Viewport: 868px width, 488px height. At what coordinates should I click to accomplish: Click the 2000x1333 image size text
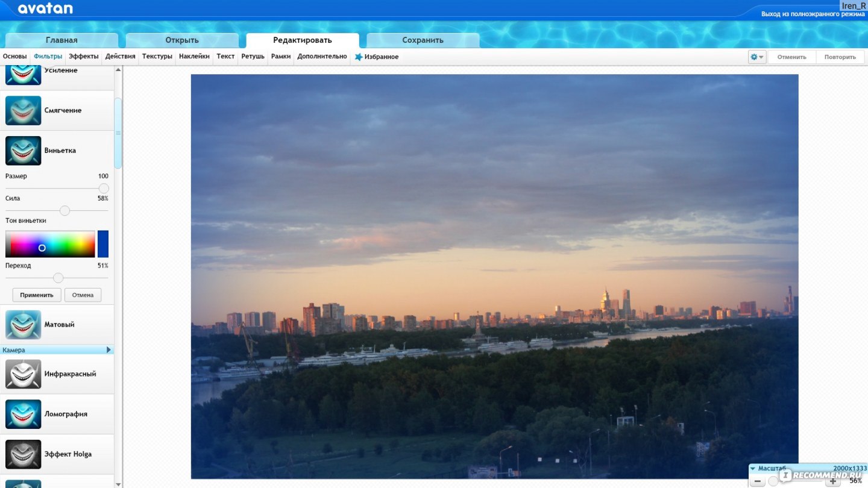point(849,468)
